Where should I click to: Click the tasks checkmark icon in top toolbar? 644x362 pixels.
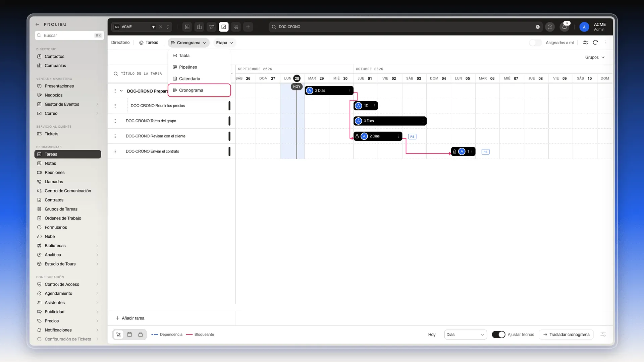[224, 27]
